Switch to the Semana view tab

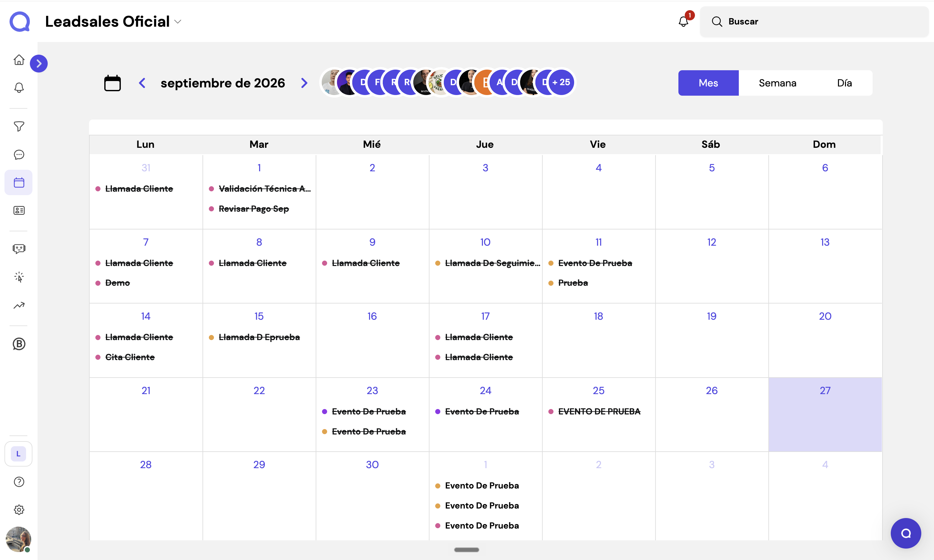777,83
